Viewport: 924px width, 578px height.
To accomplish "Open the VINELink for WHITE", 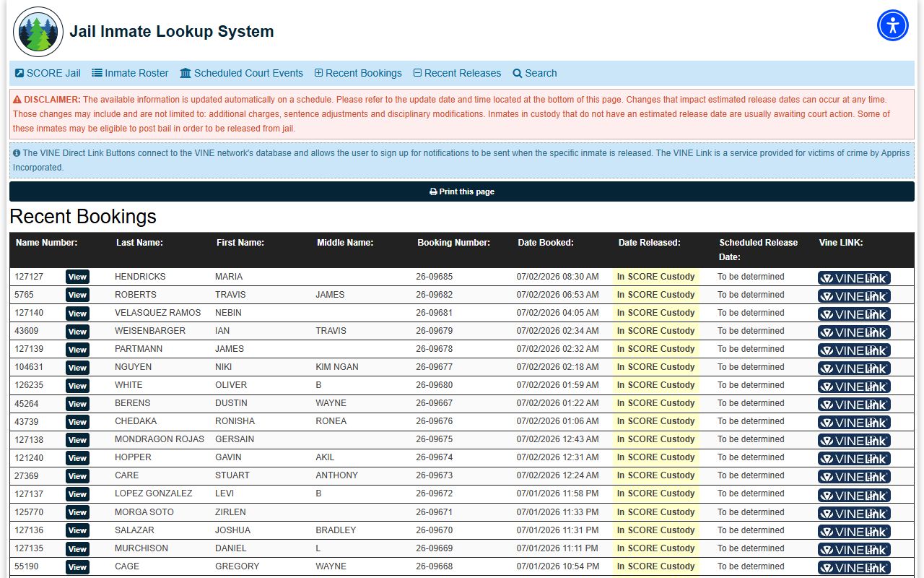I will click(x=854, y=386).
